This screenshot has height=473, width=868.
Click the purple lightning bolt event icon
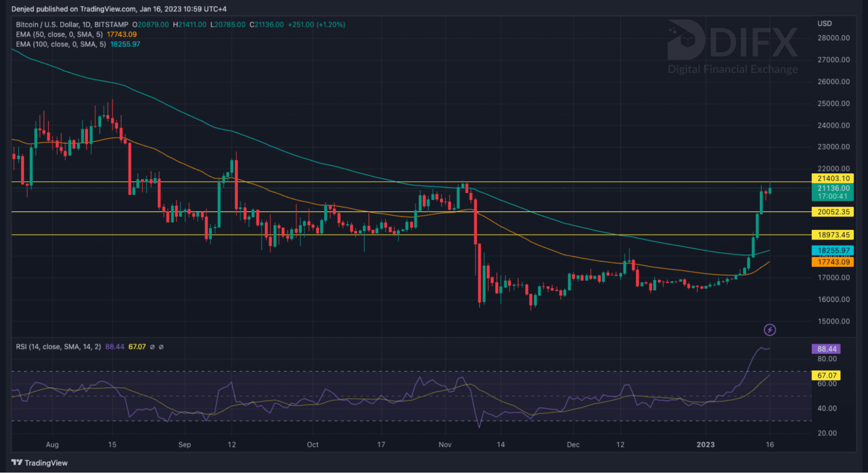pos(769,330)
